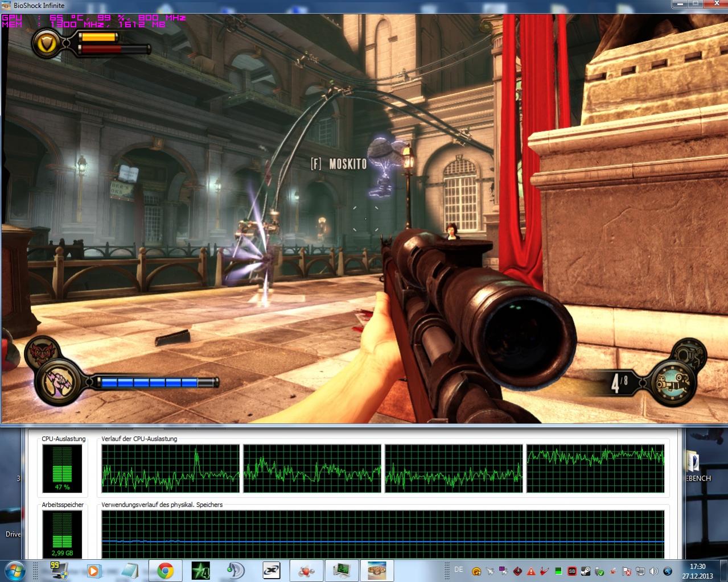Open the molecule icon app in taskbar
The height and width of the screenshot is (582, 728).
click(306, 570)
